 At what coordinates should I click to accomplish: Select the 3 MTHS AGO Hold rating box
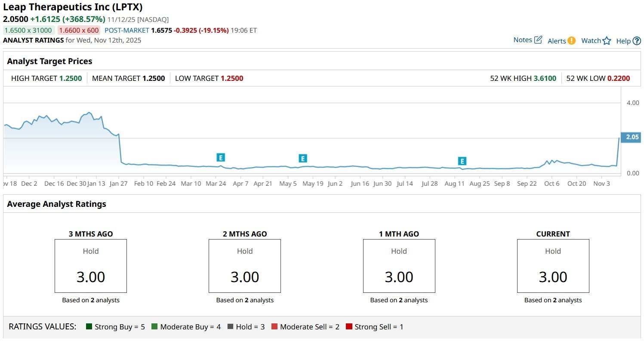[91, 266]
